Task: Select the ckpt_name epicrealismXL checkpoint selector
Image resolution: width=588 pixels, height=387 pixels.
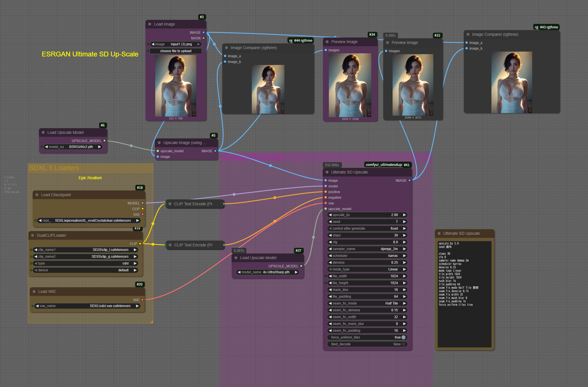Action: click(89, 221)
